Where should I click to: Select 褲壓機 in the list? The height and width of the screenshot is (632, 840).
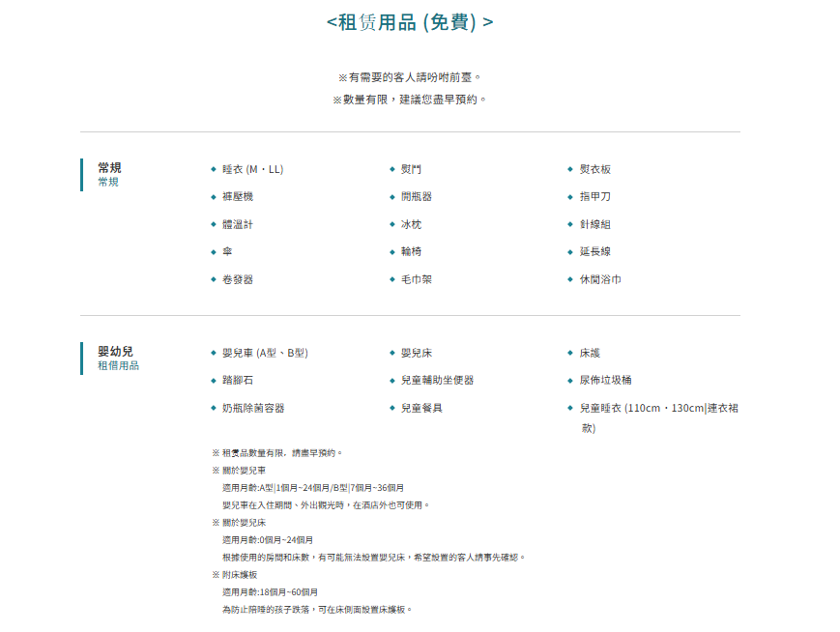coord(238,196)
